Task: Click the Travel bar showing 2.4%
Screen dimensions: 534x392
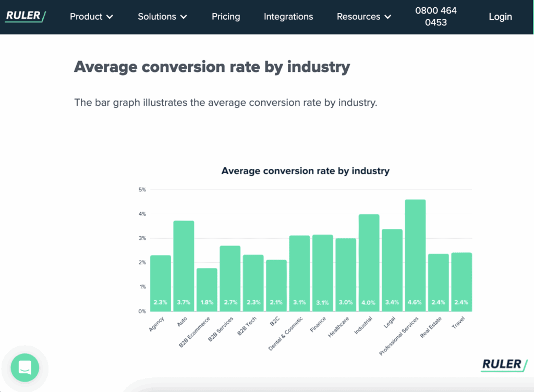Action: pos(462,281)
